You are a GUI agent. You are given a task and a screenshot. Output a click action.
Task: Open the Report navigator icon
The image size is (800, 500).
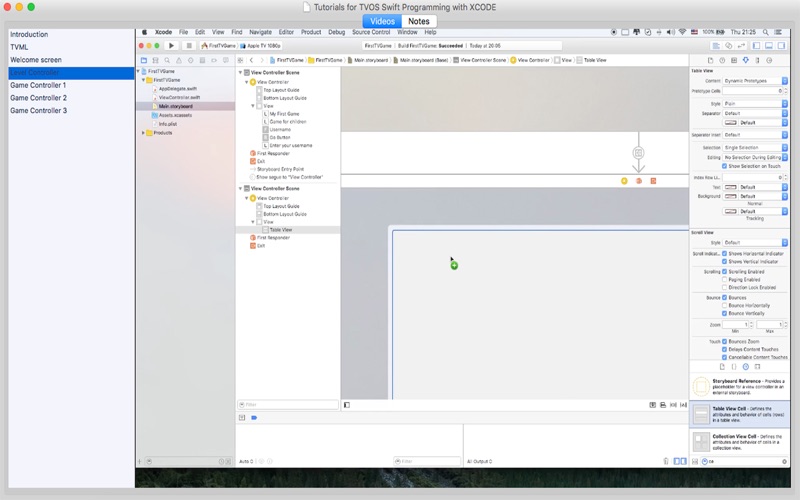point(226,60)
